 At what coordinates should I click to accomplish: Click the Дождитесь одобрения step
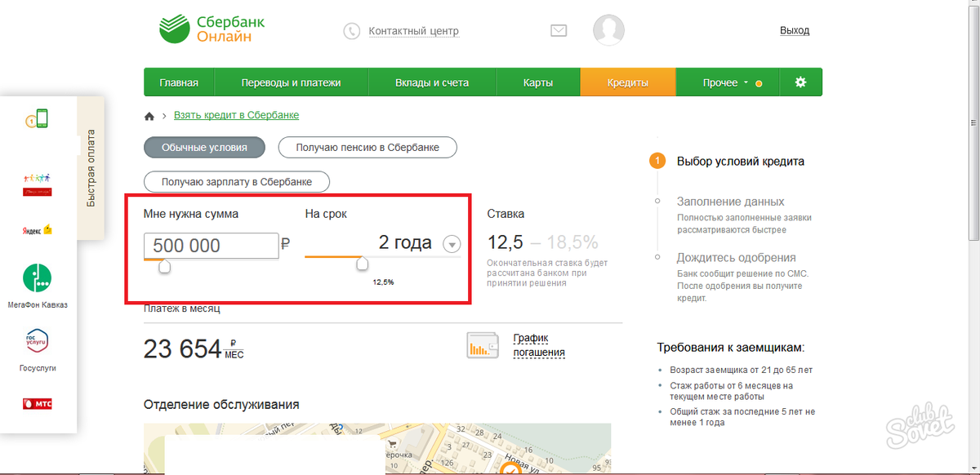(736, 257)
